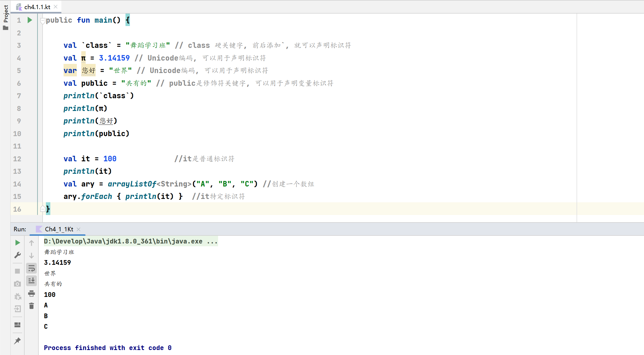Screen dimensions: 644x355
Task: Select the Ch4_1_1Kt run tab
Action: tap(59, 229)
